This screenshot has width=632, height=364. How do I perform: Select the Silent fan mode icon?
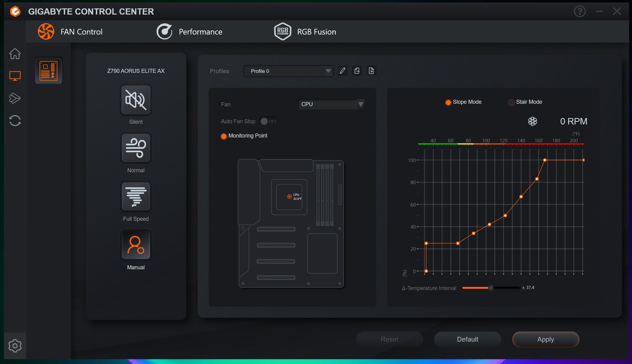(x=136, y=100)
